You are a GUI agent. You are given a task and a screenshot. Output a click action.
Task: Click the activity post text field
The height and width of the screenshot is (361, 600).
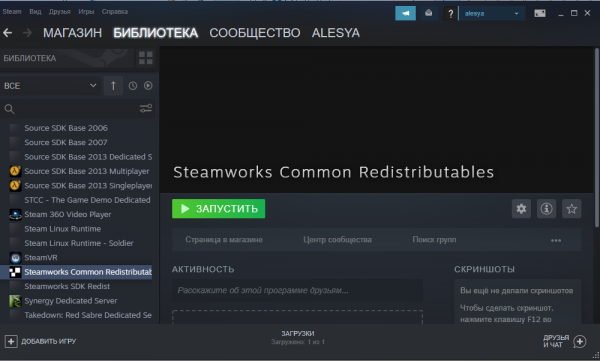[297, 290]
